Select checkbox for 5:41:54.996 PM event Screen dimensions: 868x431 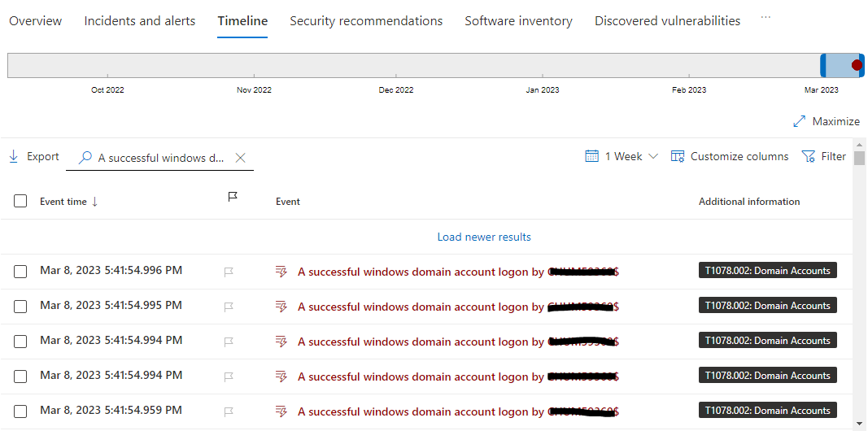click(20, 272)
